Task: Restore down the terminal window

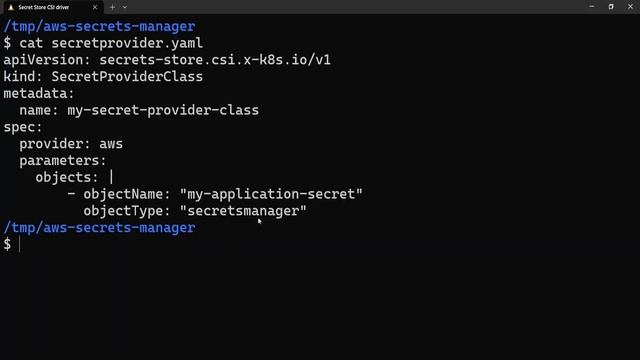Action: [611, 7]
